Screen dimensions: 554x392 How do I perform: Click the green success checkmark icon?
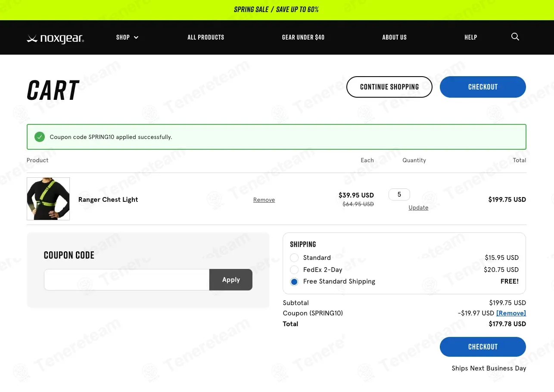point(40,137)
